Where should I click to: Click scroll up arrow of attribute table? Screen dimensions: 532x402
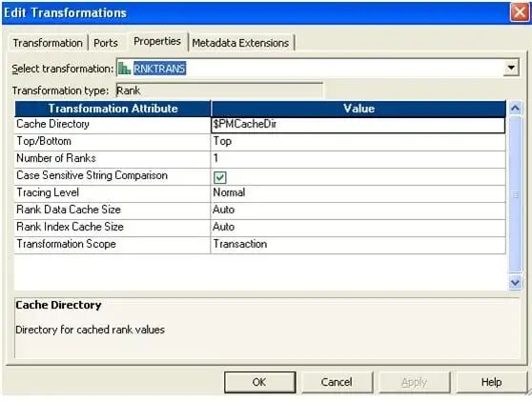pyautogui.click(x=515, y=109)
